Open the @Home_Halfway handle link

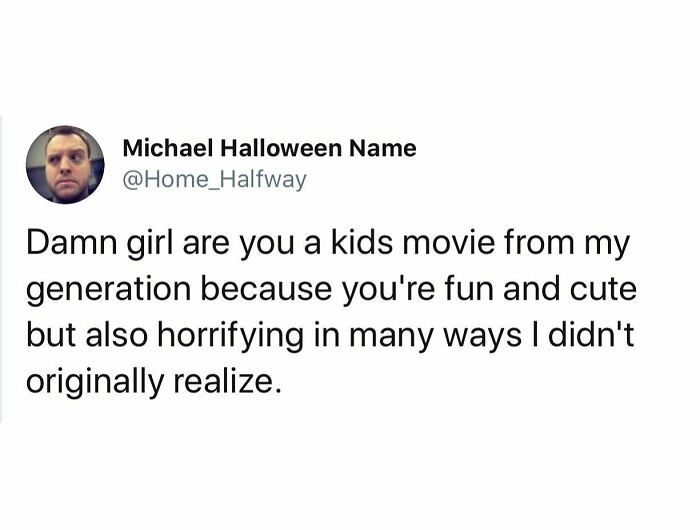pos(215,179)
